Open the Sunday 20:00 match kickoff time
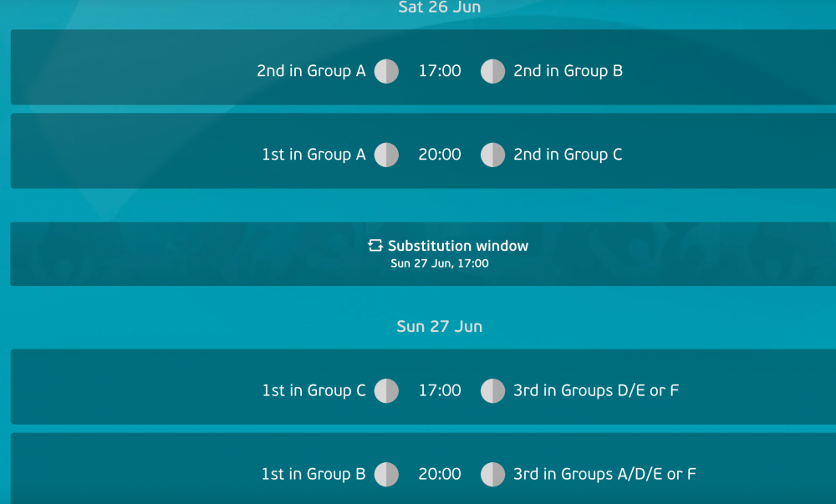The height and width of the screenshot is (504, 836). click(x=440, y=474)
